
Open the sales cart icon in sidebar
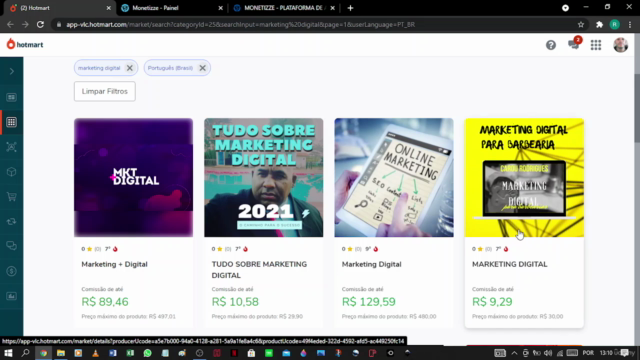[x=11, y=197]
